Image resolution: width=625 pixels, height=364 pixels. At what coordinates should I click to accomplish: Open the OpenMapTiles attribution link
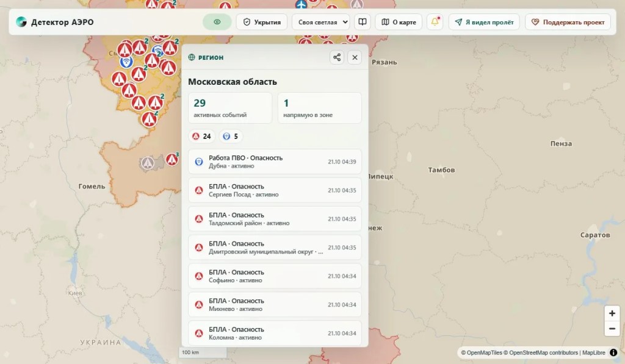coord(481,352)
